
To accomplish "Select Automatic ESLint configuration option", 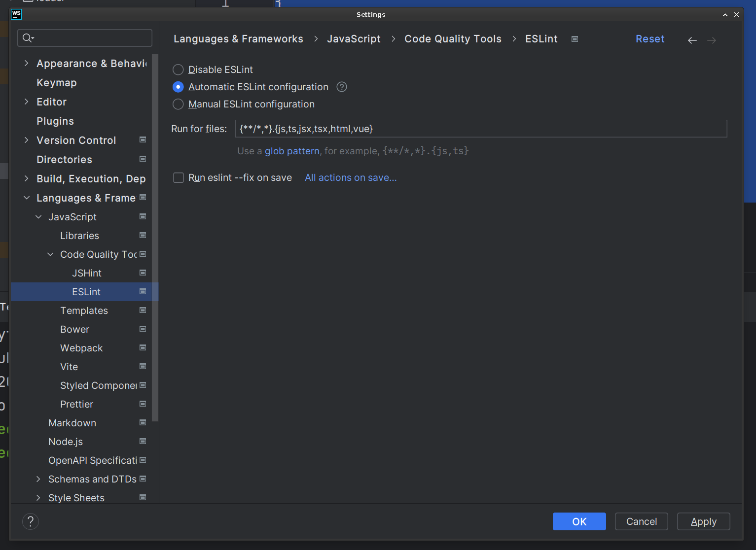I will click(178, 87).
